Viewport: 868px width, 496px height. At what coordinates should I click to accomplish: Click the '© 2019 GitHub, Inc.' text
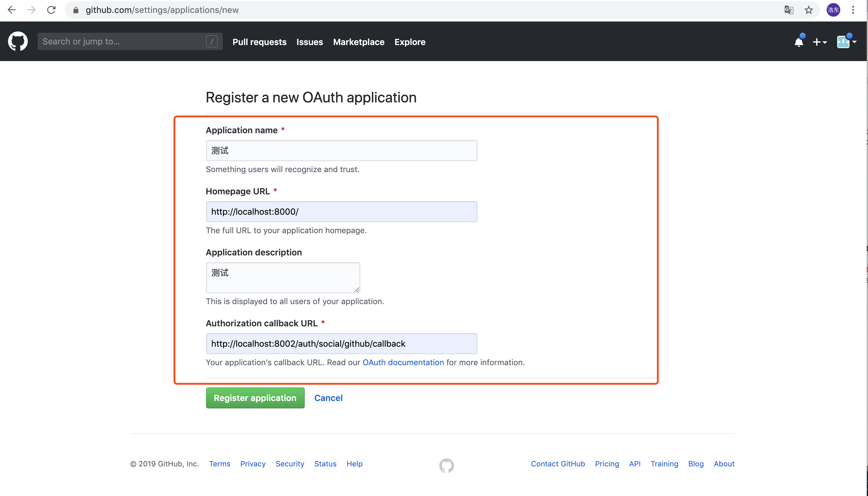point(164,464)
